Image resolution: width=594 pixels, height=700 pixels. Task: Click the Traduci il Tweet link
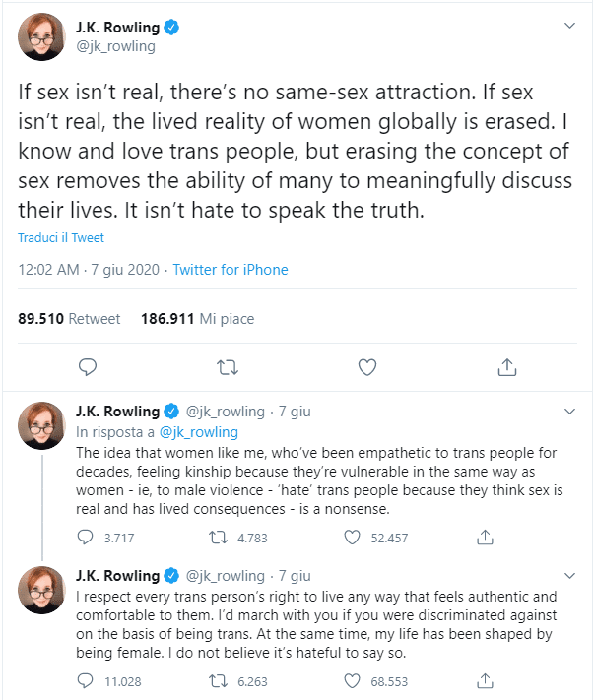click(x=61, y=238)
